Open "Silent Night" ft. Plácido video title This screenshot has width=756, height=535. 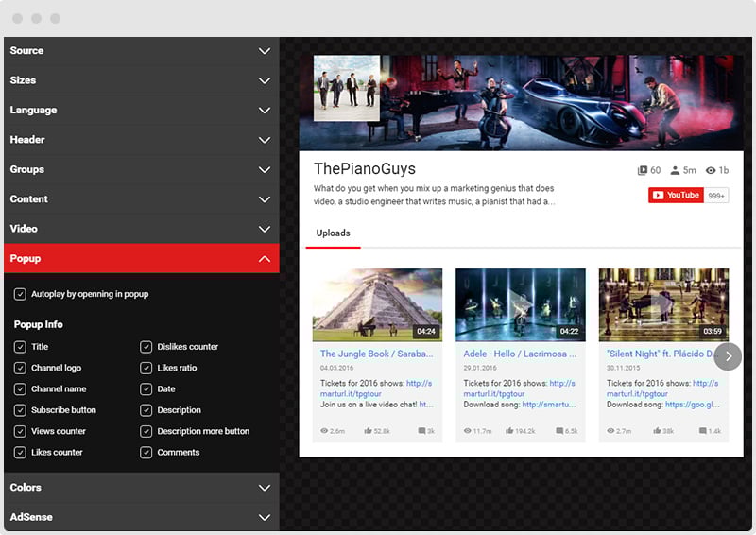coord(662,354)
